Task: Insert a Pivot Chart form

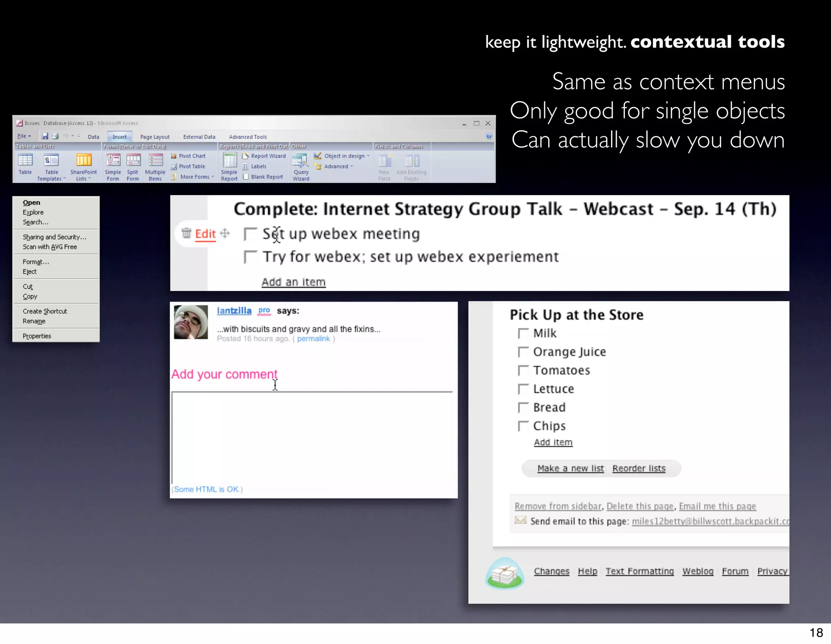Action: (188, 156)
